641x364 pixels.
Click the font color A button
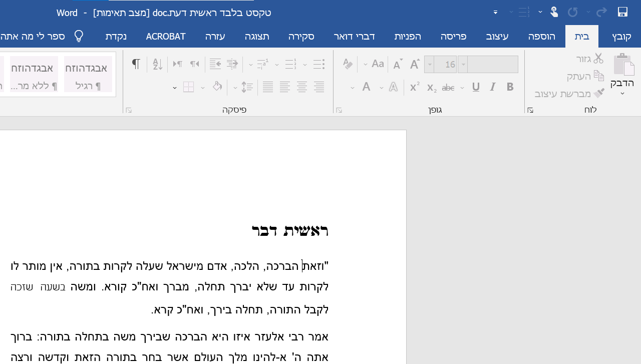pos(366,87)
